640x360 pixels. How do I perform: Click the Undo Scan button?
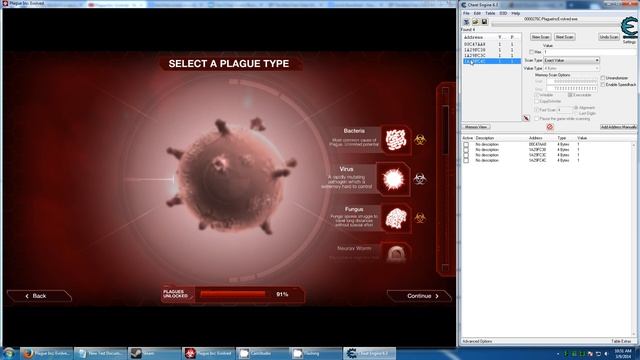(609, 37)
